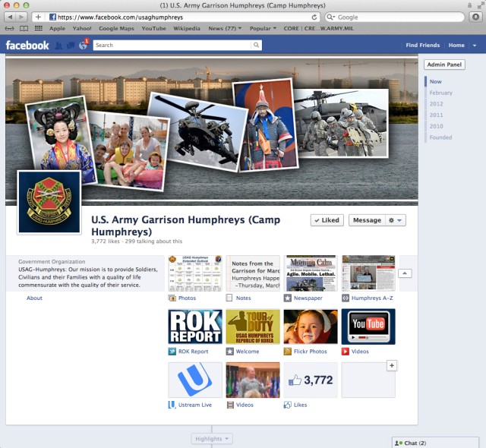The image size is (486, 448).
Task: Jump to February on the timeline
Action: point(440,93)
